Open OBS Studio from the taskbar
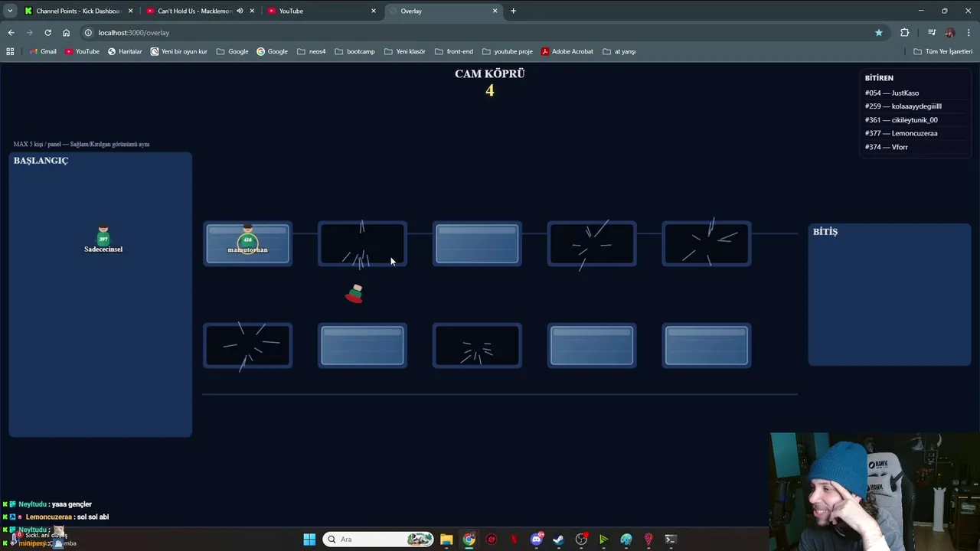The image size is (980, 551). click(581, 540)
